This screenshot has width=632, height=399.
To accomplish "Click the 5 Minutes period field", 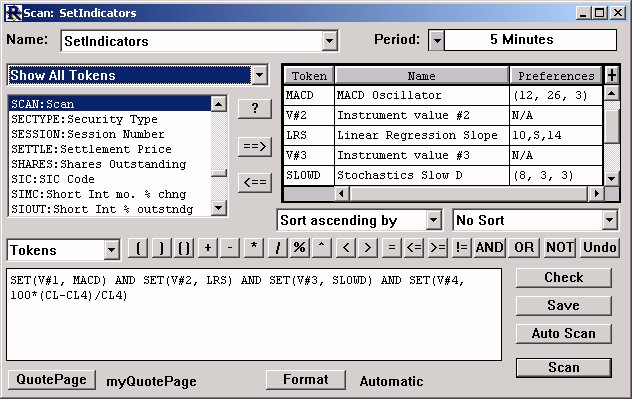I will tap(530, 39).
